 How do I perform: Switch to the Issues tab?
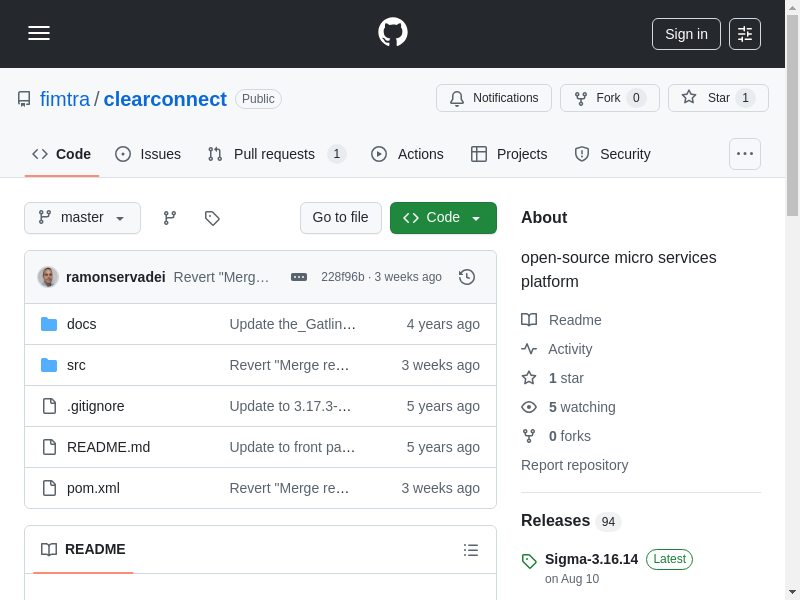click(148, 154)
